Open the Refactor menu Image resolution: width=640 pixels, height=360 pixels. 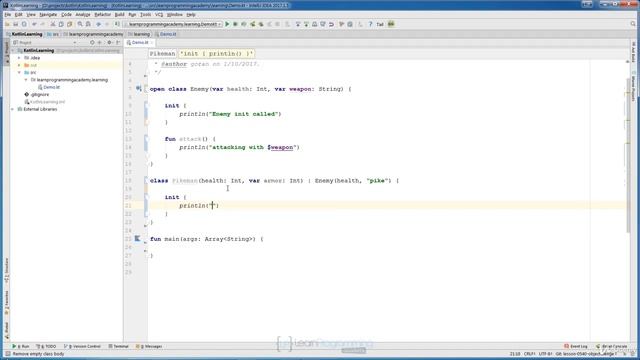click(x=102, y=14)
